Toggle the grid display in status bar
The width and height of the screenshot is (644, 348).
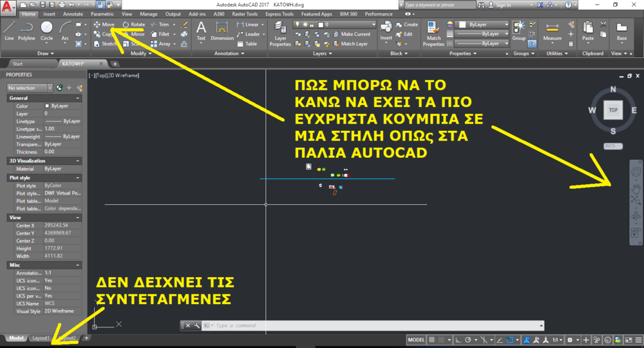[433, 340]
